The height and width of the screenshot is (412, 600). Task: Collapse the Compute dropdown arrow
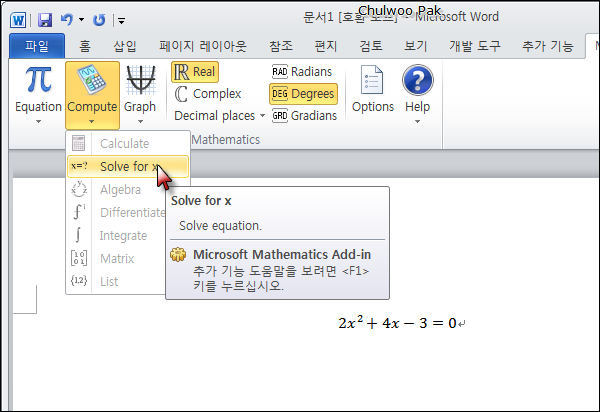[x=91, y=122]
